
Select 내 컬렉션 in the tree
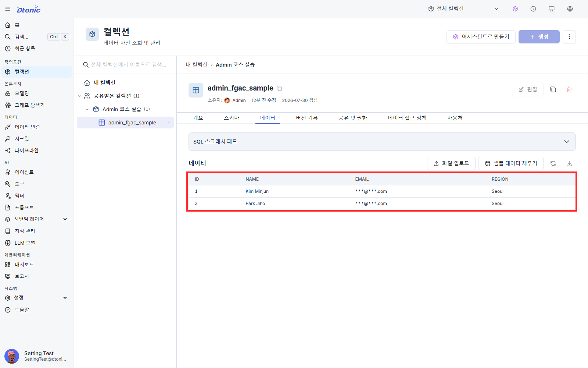coord(125,83)
